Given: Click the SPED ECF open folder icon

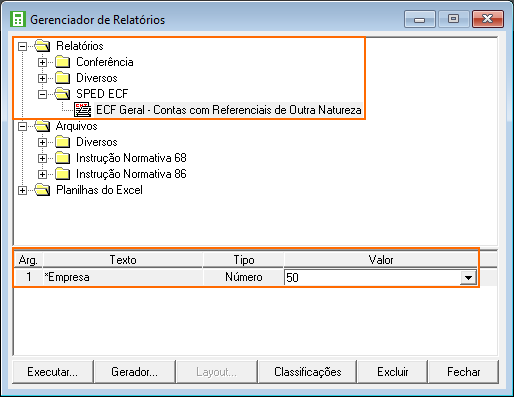Looking at the screenshot, I should click(x=62, y=94).
